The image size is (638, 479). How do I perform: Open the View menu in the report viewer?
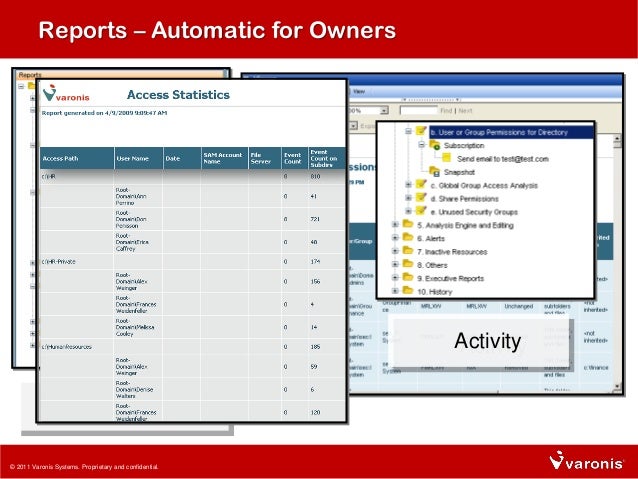359,92
